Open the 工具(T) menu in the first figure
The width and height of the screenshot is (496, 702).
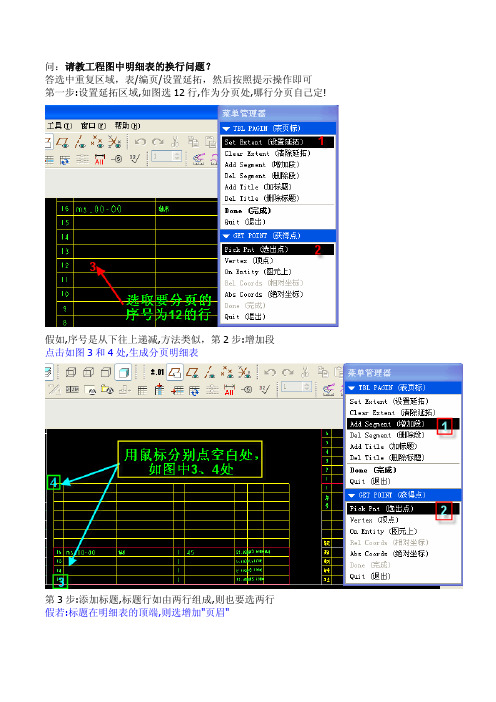[x=59, y=126]
